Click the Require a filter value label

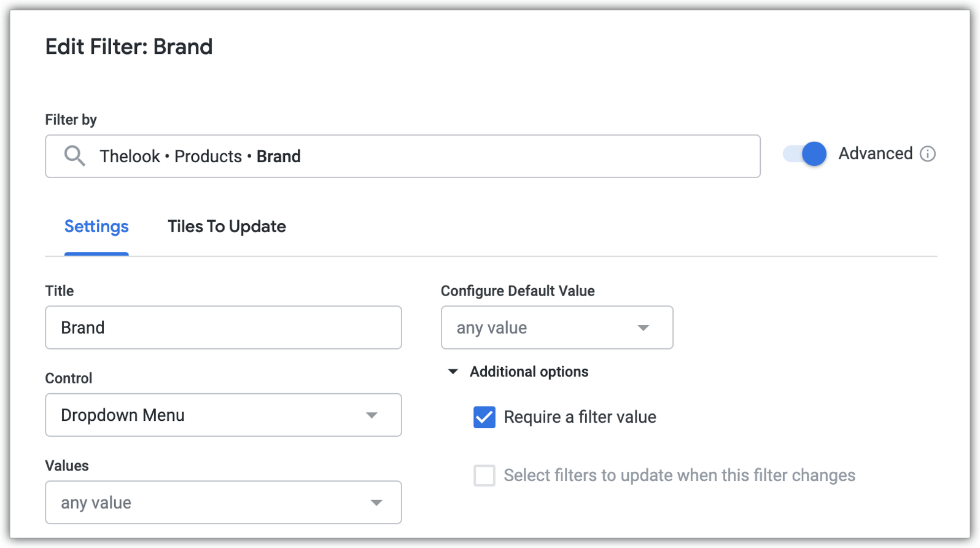point(580,417)
